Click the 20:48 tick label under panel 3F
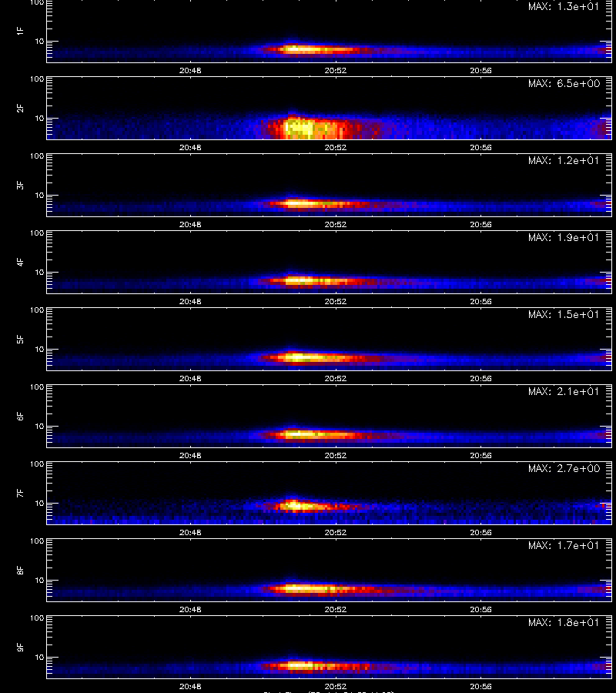The height and width of the screenshot is (693, 616). coord(190,224)
